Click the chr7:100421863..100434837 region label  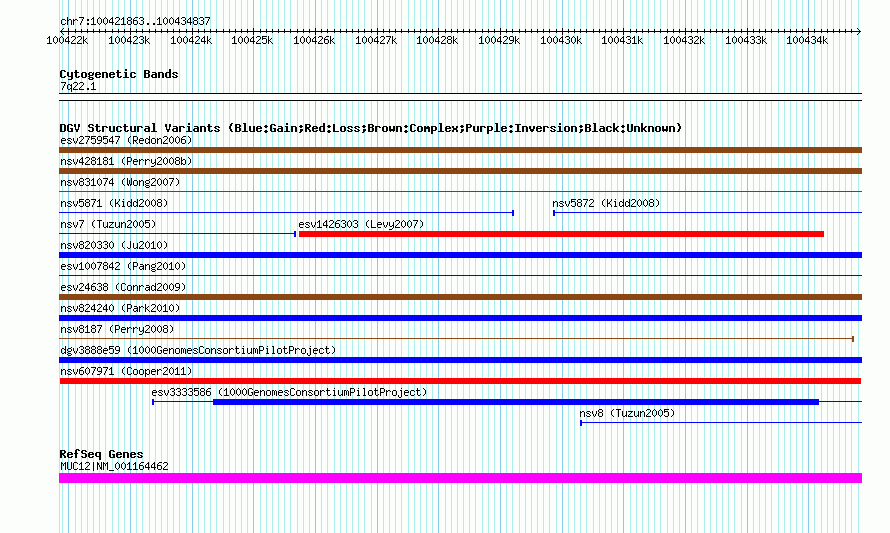pyautogui.click(x=135, y=21)
